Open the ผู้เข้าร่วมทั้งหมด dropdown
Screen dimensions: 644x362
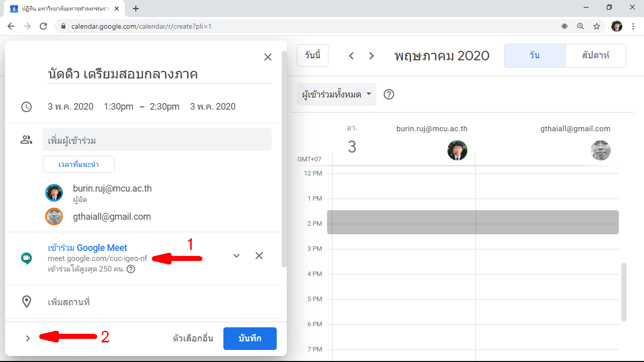pyautogui.click(x=337, y=94)
